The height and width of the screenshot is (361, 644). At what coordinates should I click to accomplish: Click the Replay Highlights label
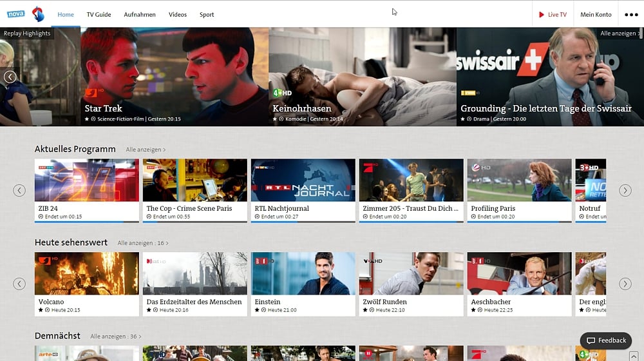coord(27,34)
